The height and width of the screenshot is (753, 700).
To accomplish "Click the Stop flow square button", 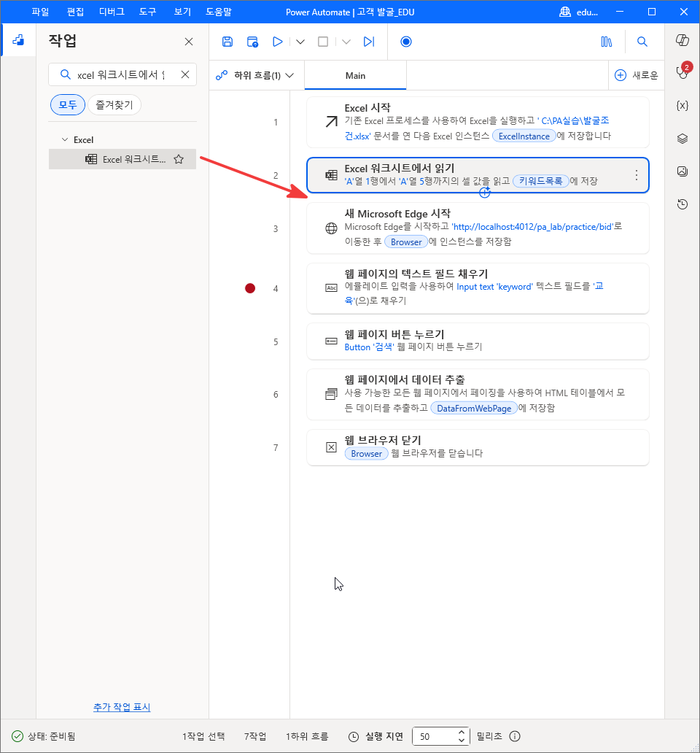I will coord(323,42).
